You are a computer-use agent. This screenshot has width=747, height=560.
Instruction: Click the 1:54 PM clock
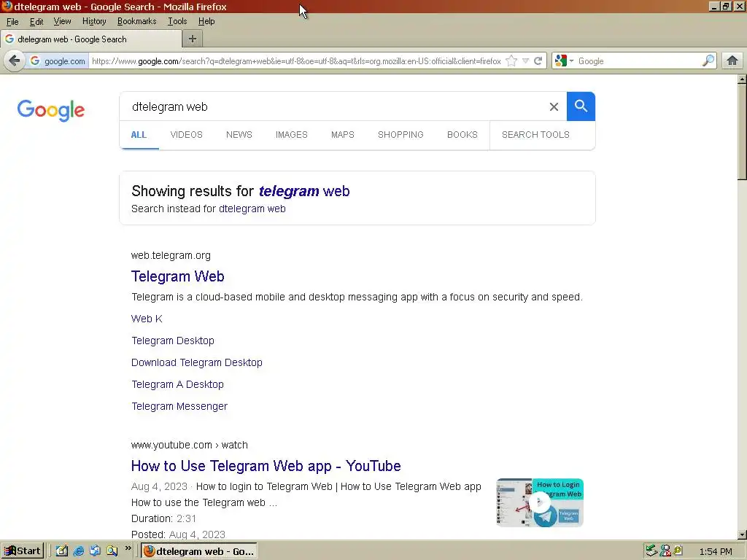pyautogui.click(x=715, y=552)
